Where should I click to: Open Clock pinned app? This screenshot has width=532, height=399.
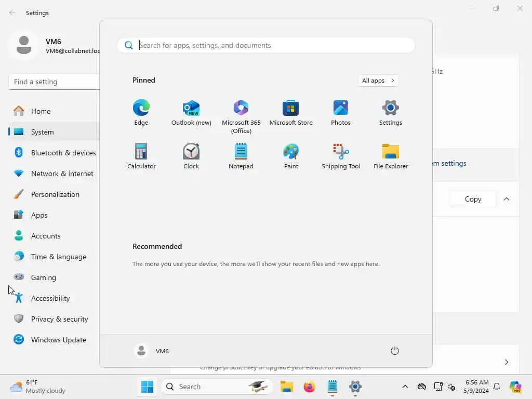(x=191, y=156)
